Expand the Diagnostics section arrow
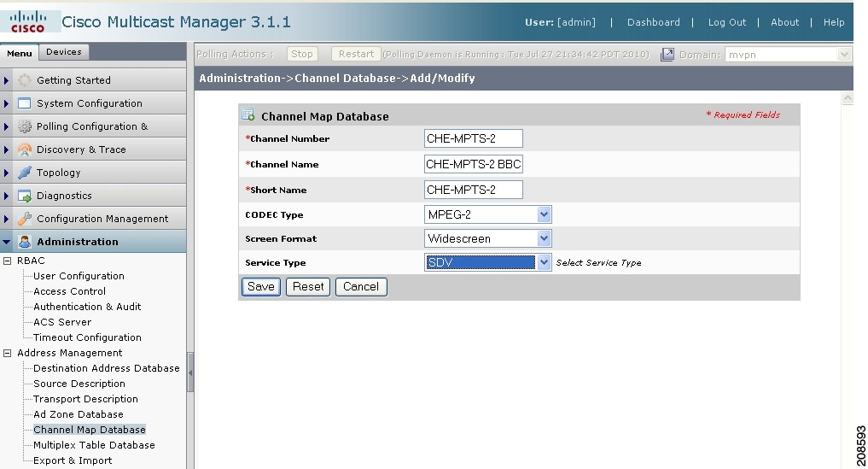Image resolution: width=868 pixels, height=469 pixels. tap(6, 196)
